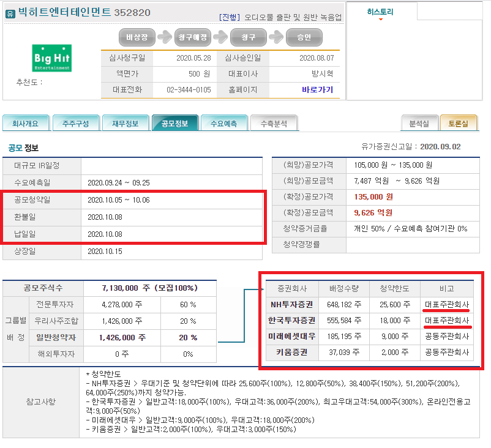Click the phone number 02-3444-0105
Screen dimensions: 491x448
(189, 90)
